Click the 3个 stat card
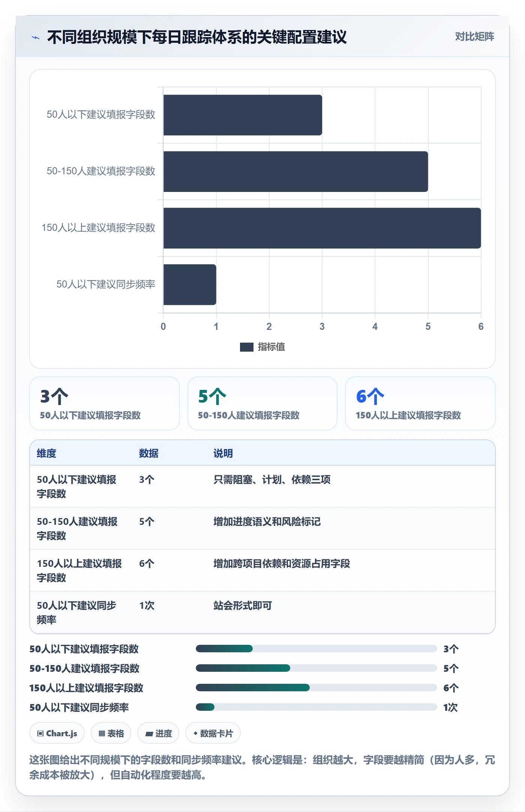This screenshot has height=812, width=525. click(105, 403)
